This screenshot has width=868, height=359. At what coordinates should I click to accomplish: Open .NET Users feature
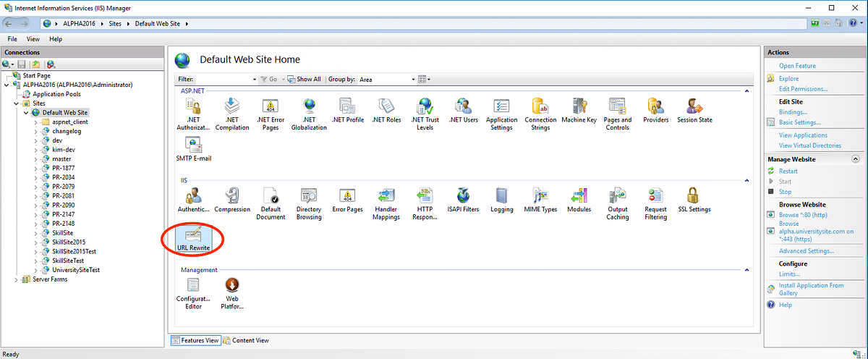[463, 111]
